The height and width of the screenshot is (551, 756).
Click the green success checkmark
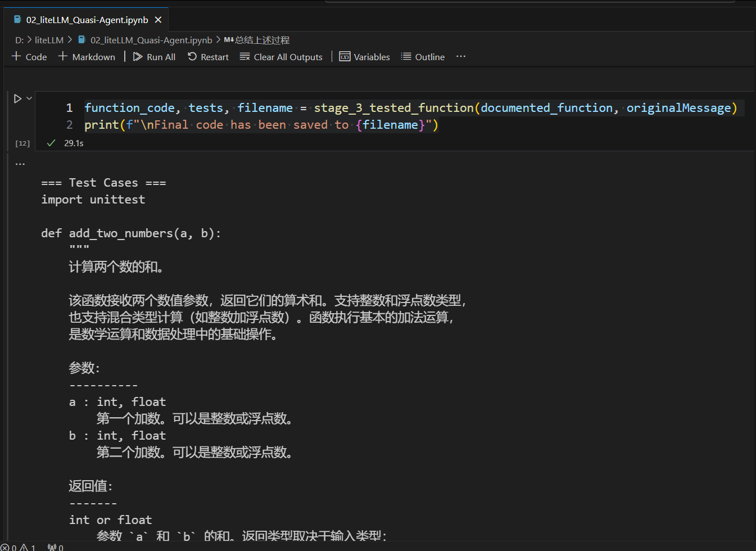51,143
